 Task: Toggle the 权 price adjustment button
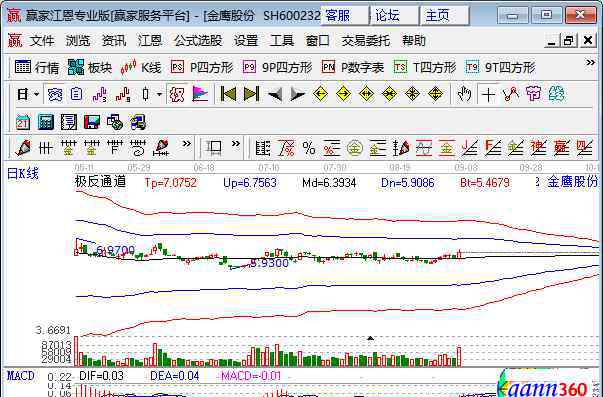(x=177, y=94)
